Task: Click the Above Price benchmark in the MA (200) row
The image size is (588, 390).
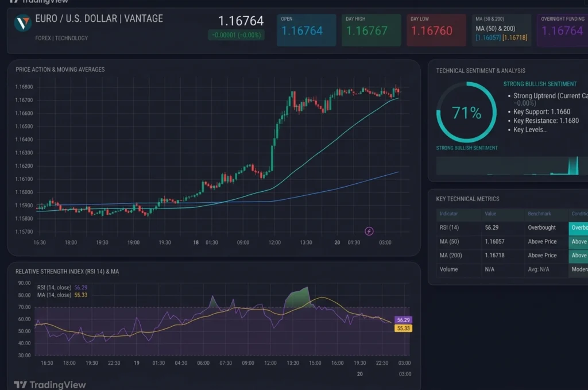Action: point(542,256)
